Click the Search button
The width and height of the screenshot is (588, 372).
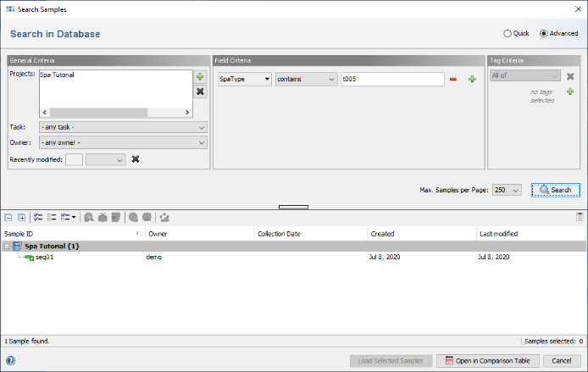click(x=556, y=190)
